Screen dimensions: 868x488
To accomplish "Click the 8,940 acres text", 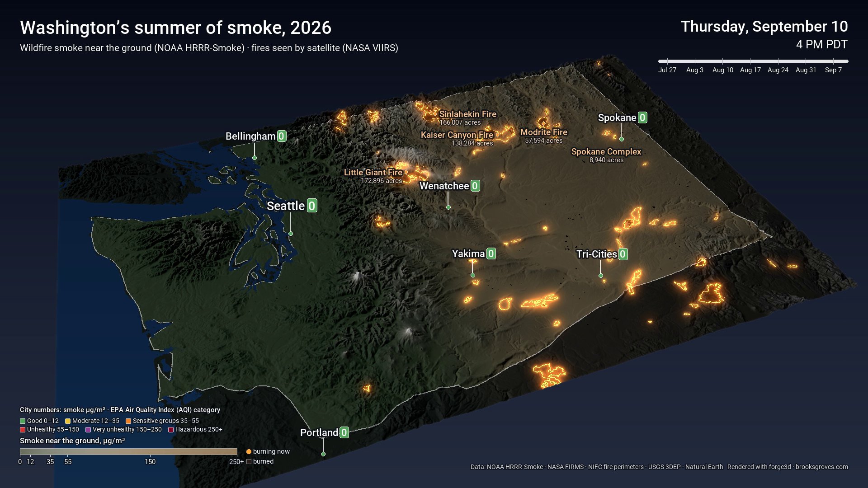I will point(607,160).
